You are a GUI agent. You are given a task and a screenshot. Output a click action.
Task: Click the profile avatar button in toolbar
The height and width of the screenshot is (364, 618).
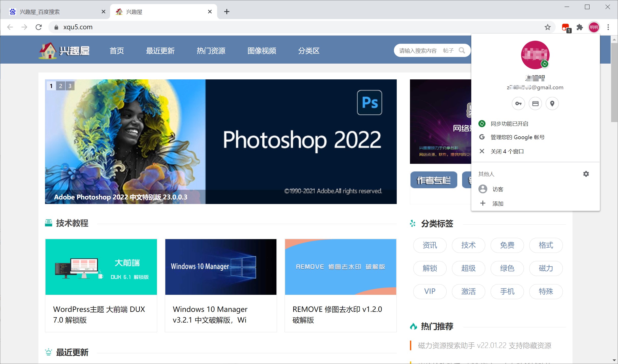click(594, 27)
